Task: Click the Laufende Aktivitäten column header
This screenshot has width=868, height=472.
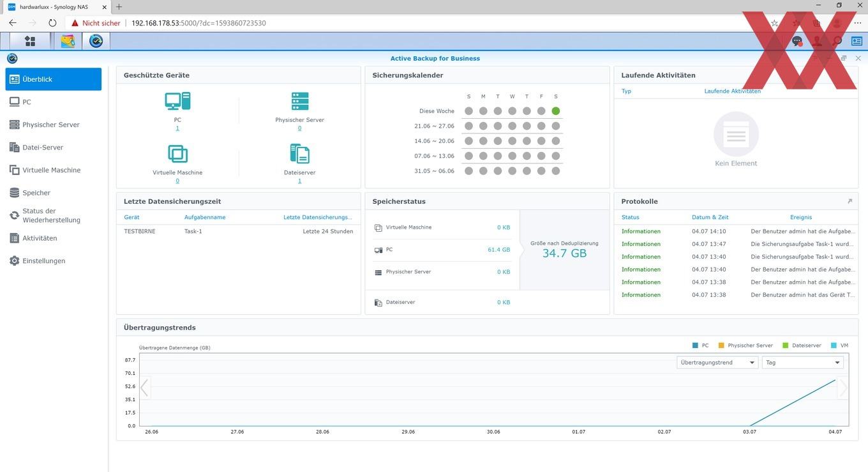Action: click(x=733, y=91)
